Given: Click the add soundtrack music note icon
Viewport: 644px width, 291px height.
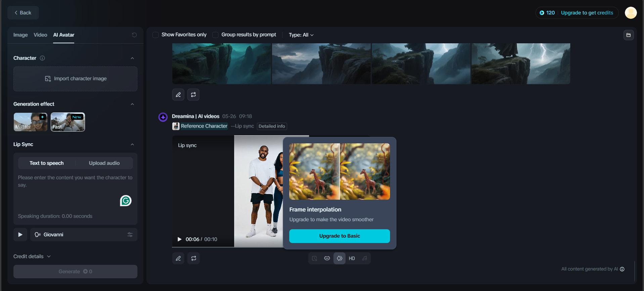Looking at the screenshot, I should click(364, 258).
